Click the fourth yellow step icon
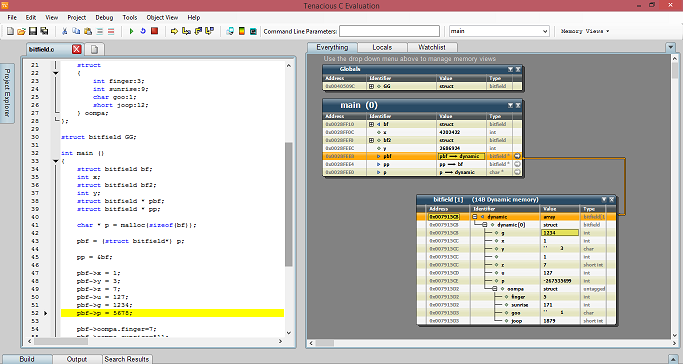 pos(209,31)
